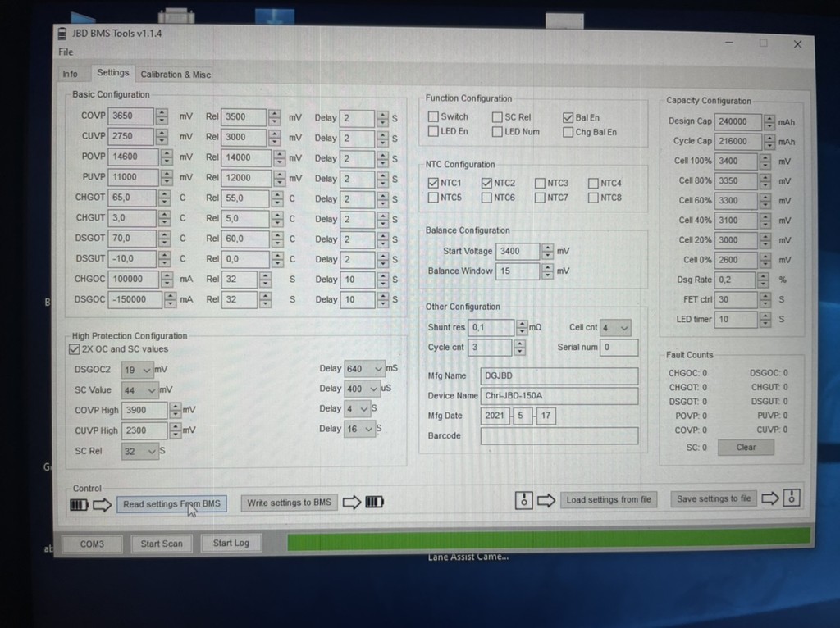This screenshot has width=840, height=628.
Task: Click the LED timer stepper arrows
Action: point(765,319)
